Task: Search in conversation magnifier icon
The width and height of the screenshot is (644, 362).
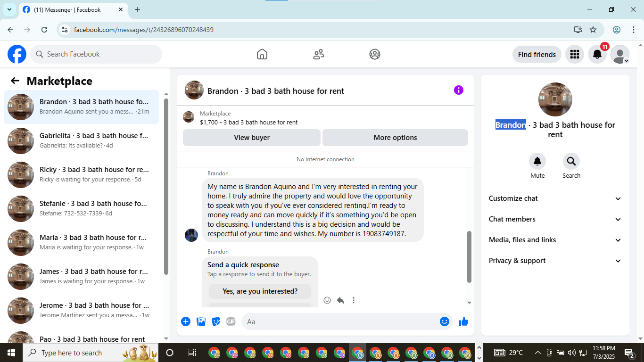Action: coord(571,162)
